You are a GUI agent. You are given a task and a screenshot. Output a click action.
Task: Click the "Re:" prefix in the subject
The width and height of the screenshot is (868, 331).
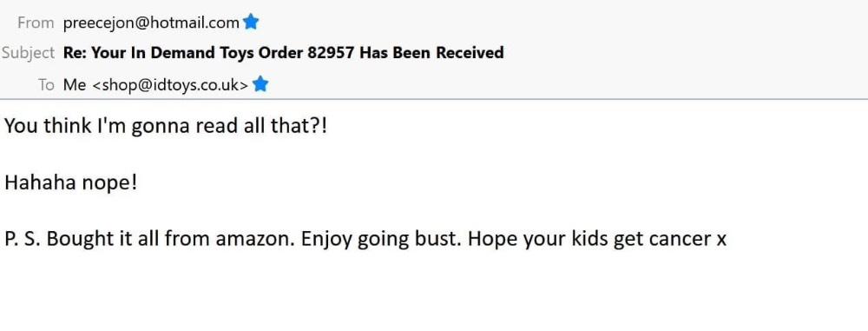76,53
